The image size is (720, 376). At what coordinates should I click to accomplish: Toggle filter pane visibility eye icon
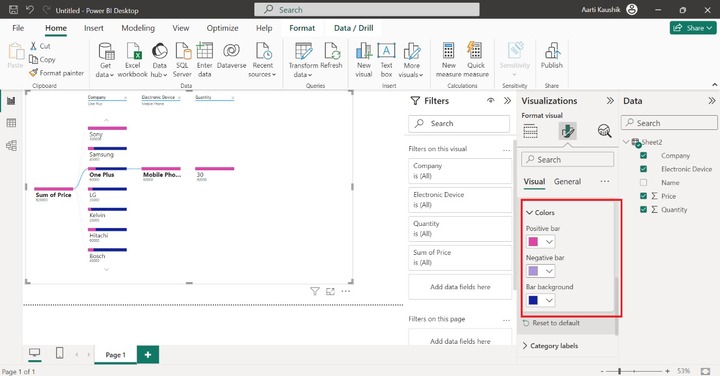coord(490,101)
